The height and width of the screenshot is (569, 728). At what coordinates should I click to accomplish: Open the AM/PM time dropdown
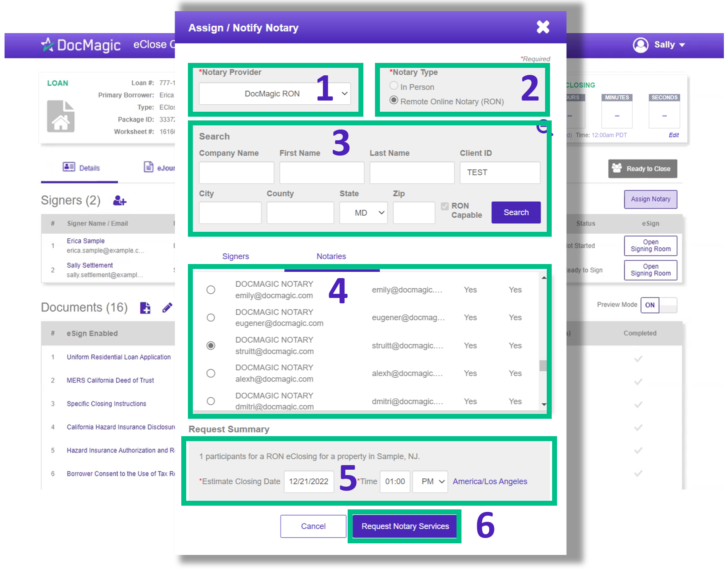coord(430,482)
